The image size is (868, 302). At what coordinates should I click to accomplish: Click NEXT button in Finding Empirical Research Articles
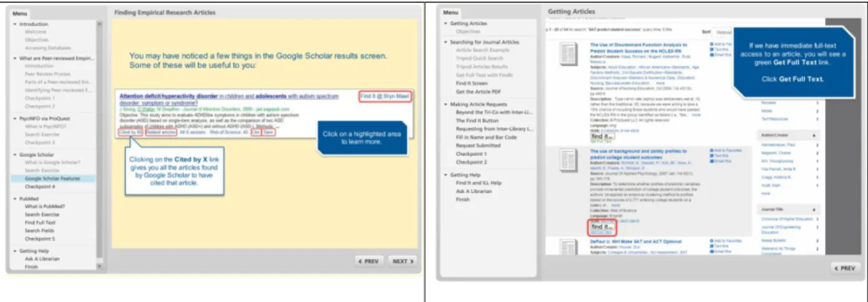(x=403, y=261)
